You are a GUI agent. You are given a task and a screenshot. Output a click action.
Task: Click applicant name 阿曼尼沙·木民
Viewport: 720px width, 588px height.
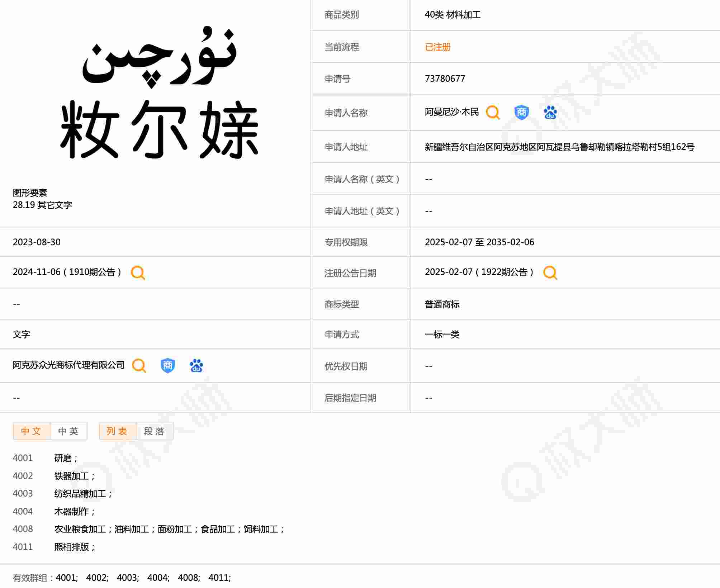[x=451, y=113]
